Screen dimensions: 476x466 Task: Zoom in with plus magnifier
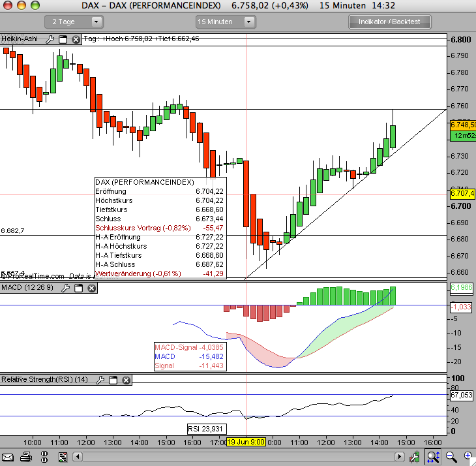[469, 457]
